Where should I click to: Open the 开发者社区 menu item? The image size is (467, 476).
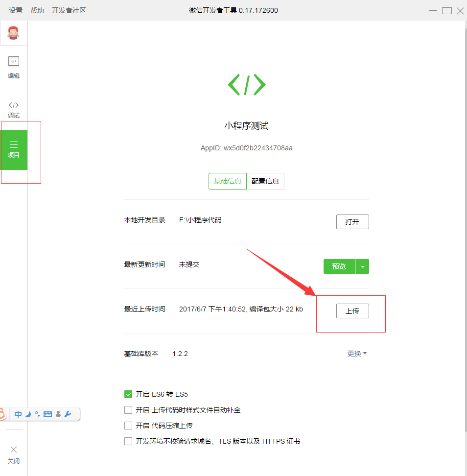coord(69,10)
